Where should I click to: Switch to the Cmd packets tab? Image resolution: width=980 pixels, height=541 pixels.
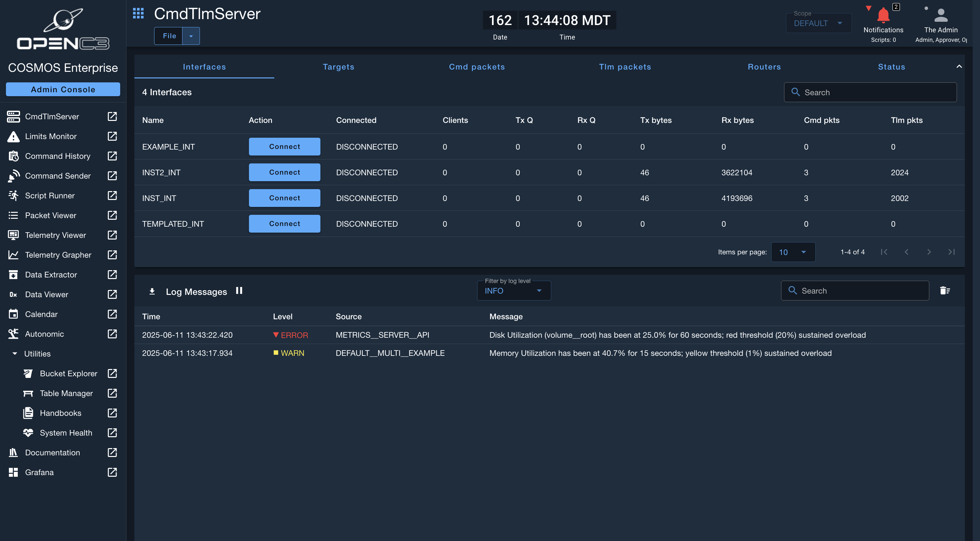tap(477, 67)
